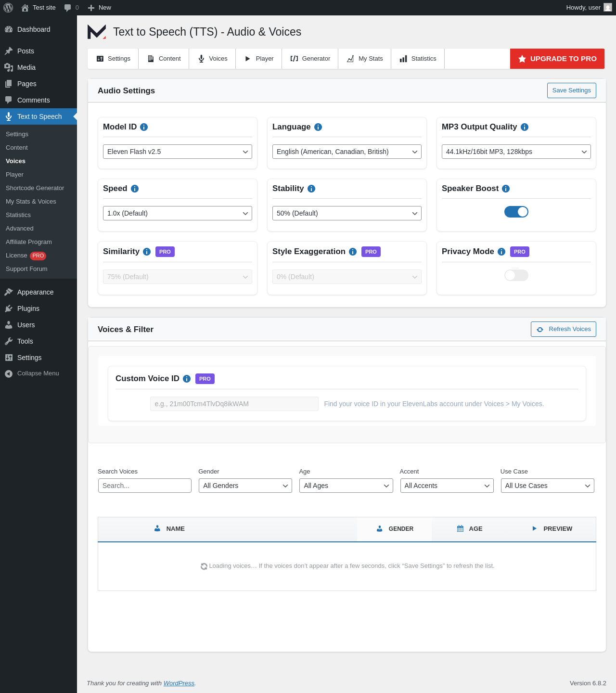Click the Advanced submenu link
Screen dimensions: 616x693
pyautogui.click(x=20, y=229)
